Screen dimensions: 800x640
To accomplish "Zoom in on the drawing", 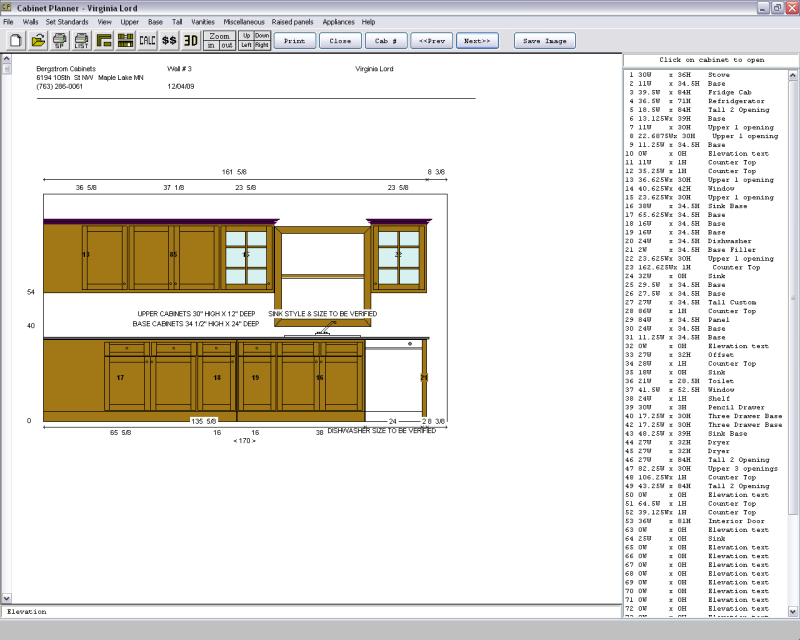I will (211, 45).
